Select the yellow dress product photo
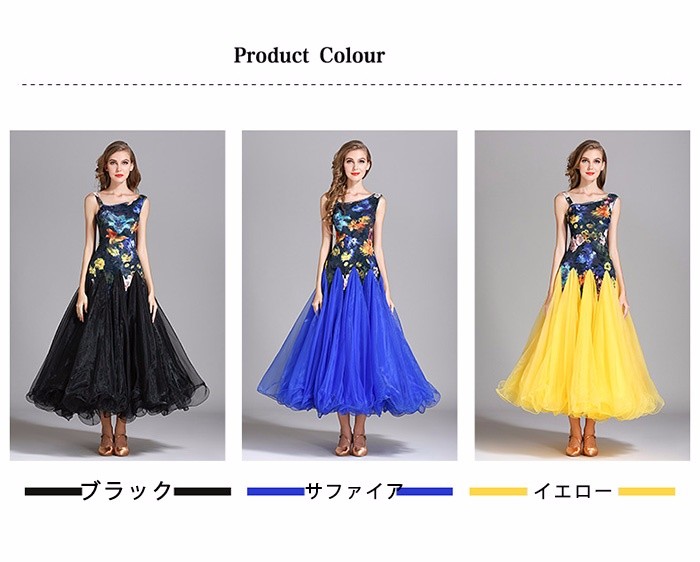Screen dimensions: 700x562 pyautogui.click(x=582, y=295)
